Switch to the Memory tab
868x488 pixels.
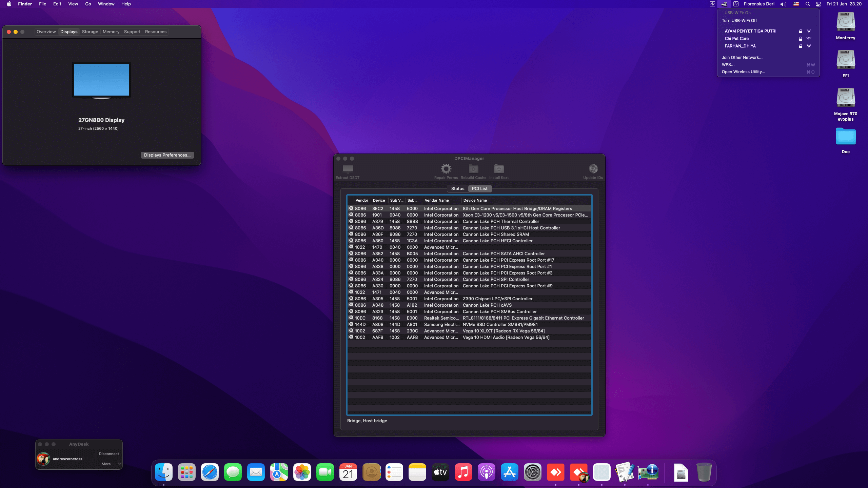click(x=111, y=32)
